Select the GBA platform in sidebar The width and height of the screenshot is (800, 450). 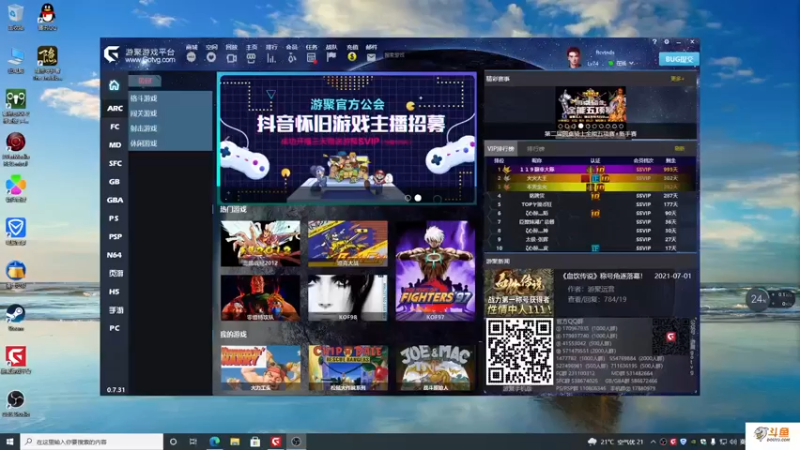coord(114,200)
